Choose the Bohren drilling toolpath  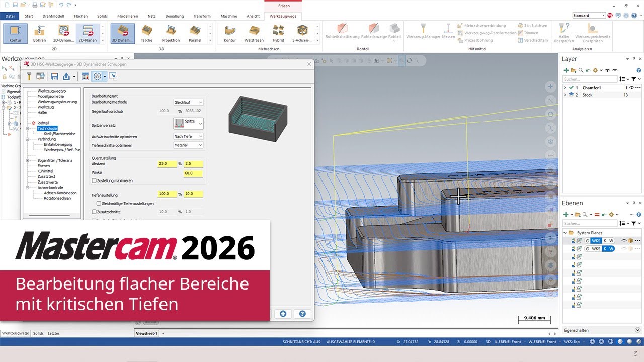(x=40, y=33)
